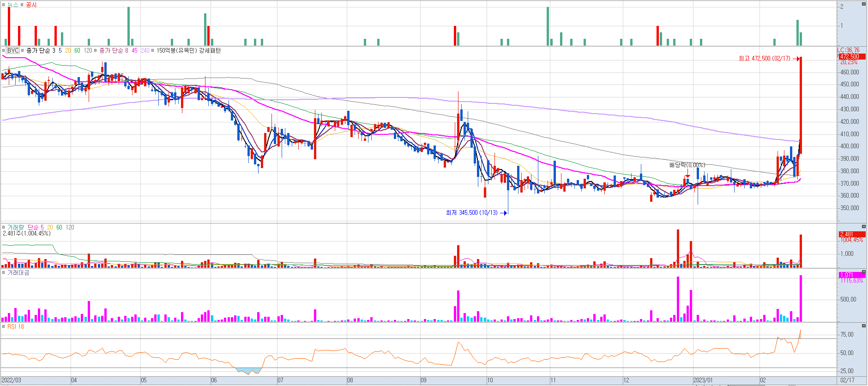Click the 75.00 RSI axis label

coord(847,335)
